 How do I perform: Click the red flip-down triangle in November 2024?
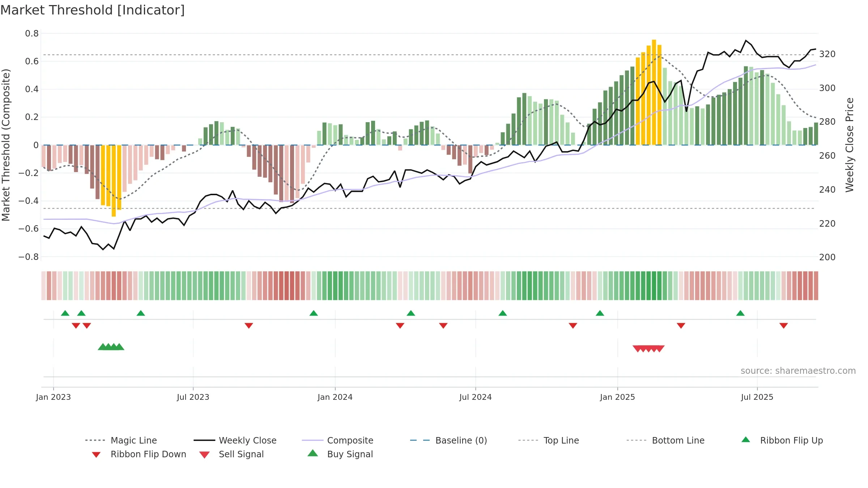pyautogui.click(x=573, y=326)
